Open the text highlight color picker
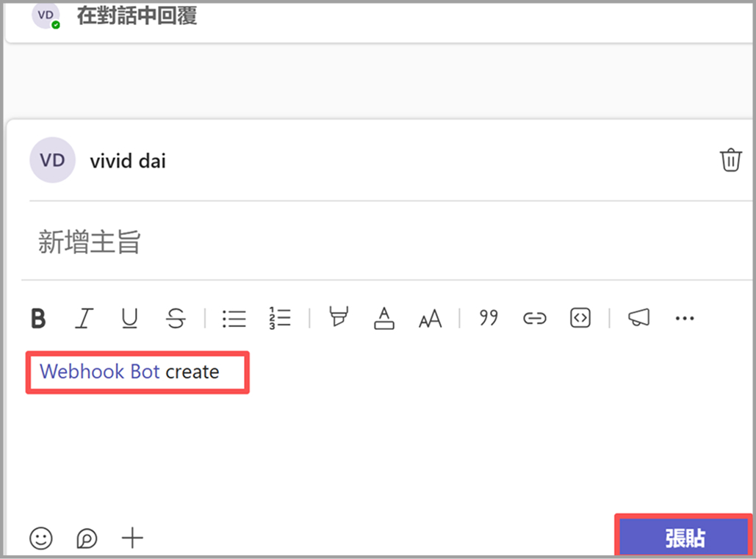This screenshot has height=559, width=756. click(338, 317)
